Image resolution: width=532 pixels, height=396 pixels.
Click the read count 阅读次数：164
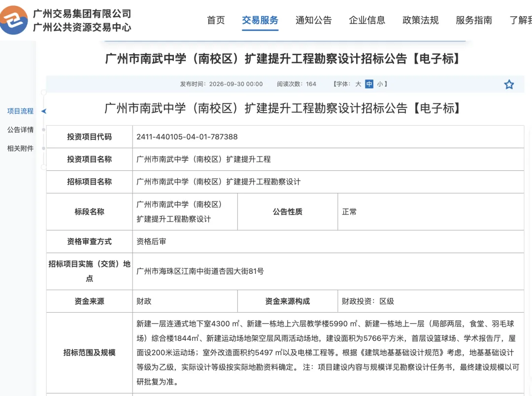click(x=296, y=84)
